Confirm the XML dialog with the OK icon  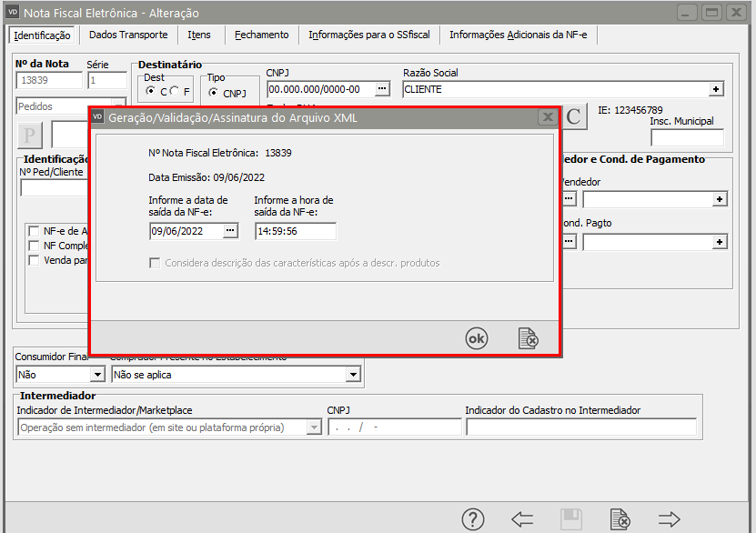(476, 338)
